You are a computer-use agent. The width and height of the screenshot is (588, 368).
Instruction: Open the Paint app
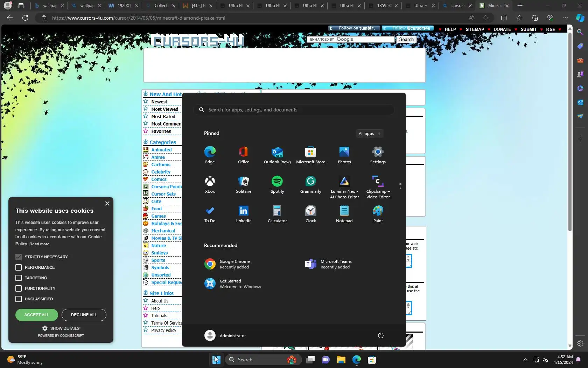tap(378, 214)
